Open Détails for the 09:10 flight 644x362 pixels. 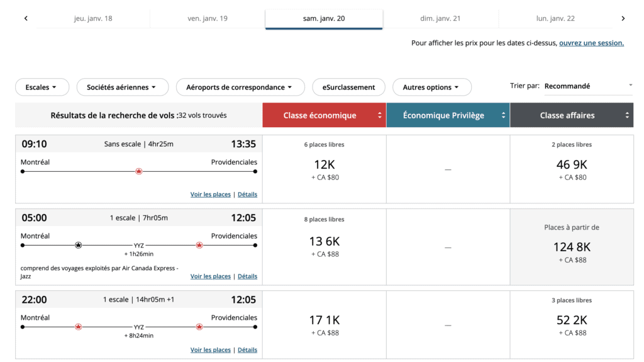pyautogui.click(x=247, y=195)
